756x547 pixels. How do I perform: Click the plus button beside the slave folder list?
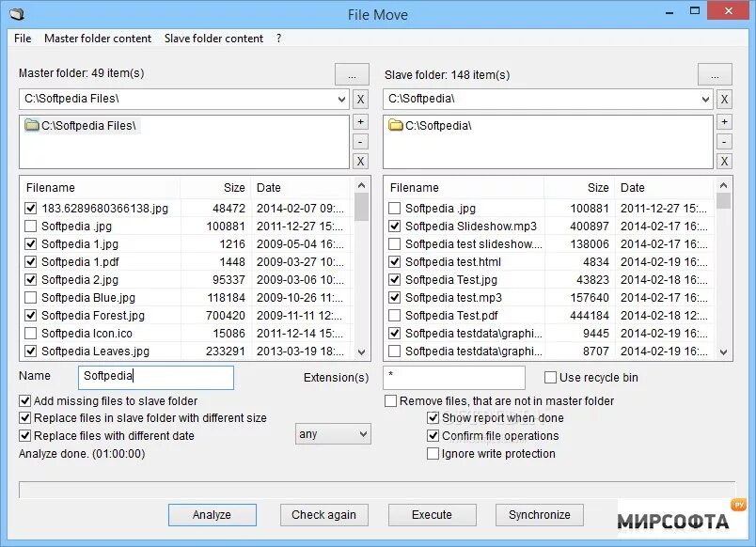[x=724, y=121]
